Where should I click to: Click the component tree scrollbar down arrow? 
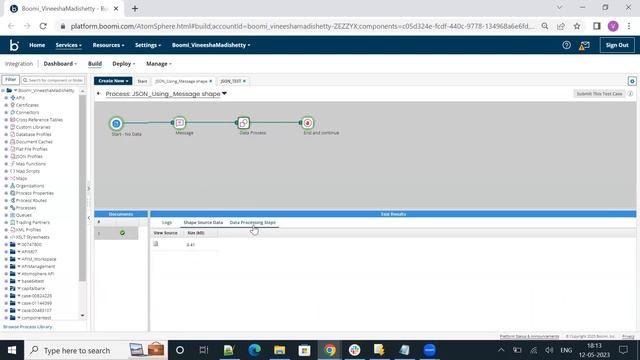tap(82, 316)
